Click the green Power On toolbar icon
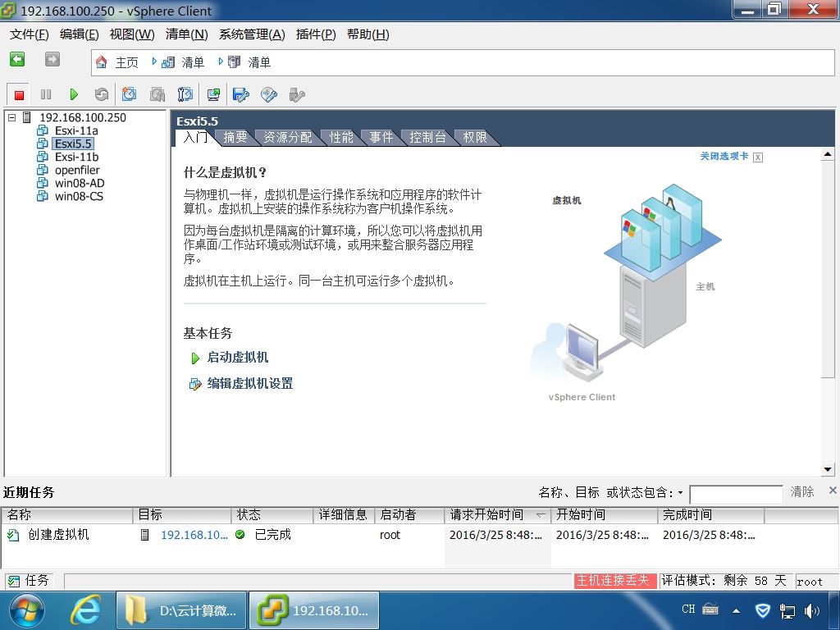The height and width of the screenshot is (630, 840). point(74,95)
